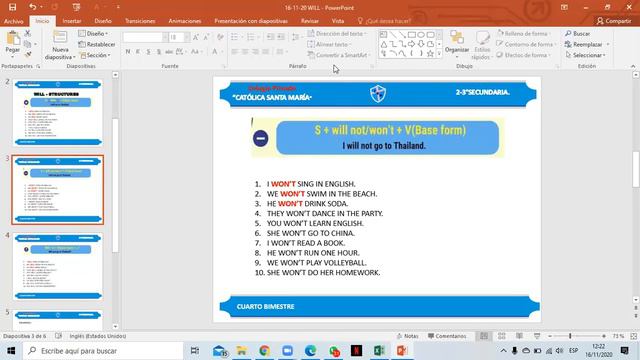Switch to the Animaciones tab

(184, 21)
